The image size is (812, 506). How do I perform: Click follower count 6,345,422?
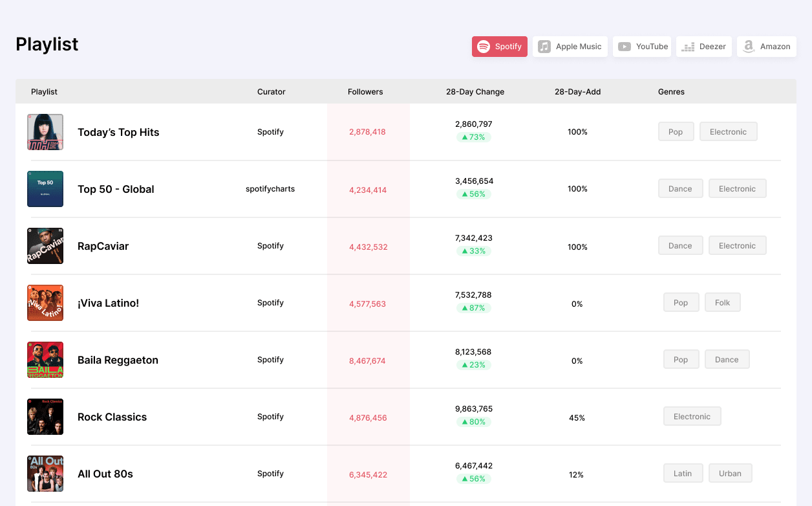(368, 475)
